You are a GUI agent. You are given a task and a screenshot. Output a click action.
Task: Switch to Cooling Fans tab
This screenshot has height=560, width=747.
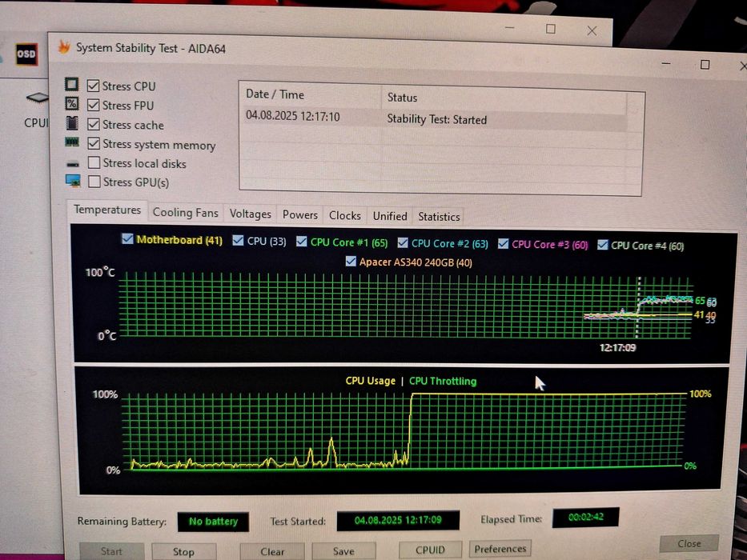coord(185,212)
